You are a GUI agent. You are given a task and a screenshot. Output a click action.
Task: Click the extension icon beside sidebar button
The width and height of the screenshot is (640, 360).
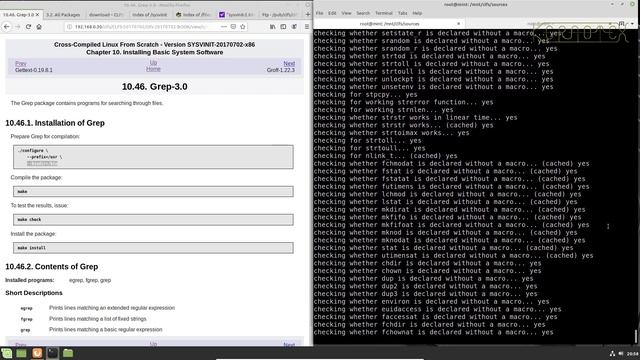pyautogui.click(x=294, y=27)
